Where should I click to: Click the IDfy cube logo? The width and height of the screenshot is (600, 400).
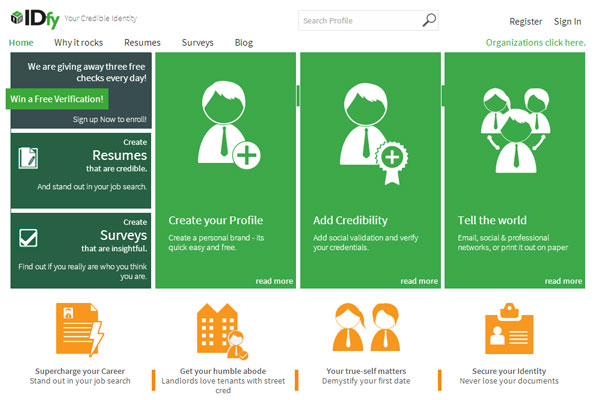[17, 17]
